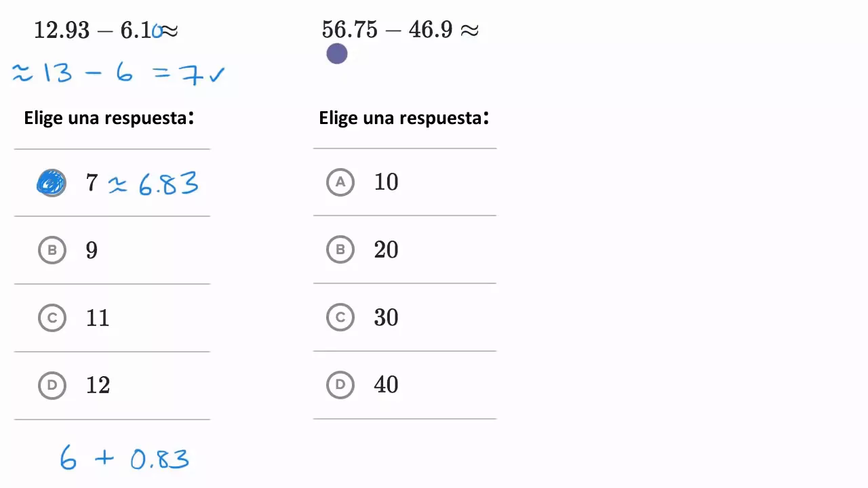The image size is (868, 488).
Task: Select radio button D beside 40
Action: pyautogui.click(x=340, y=385)
